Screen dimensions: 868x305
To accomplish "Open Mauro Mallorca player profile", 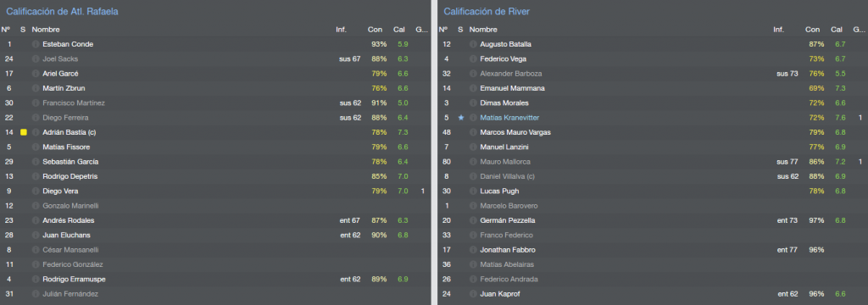I will point(505,162).
